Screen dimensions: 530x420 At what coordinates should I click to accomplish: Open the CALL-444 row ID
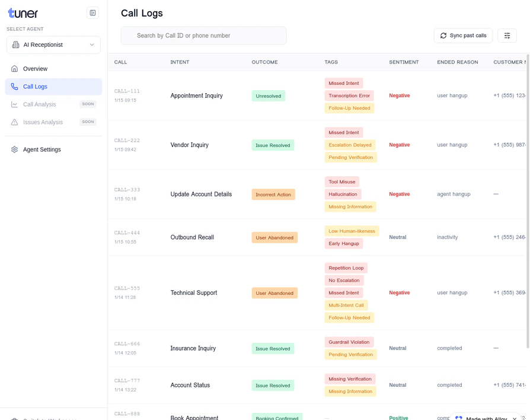(x=127, y=233)
